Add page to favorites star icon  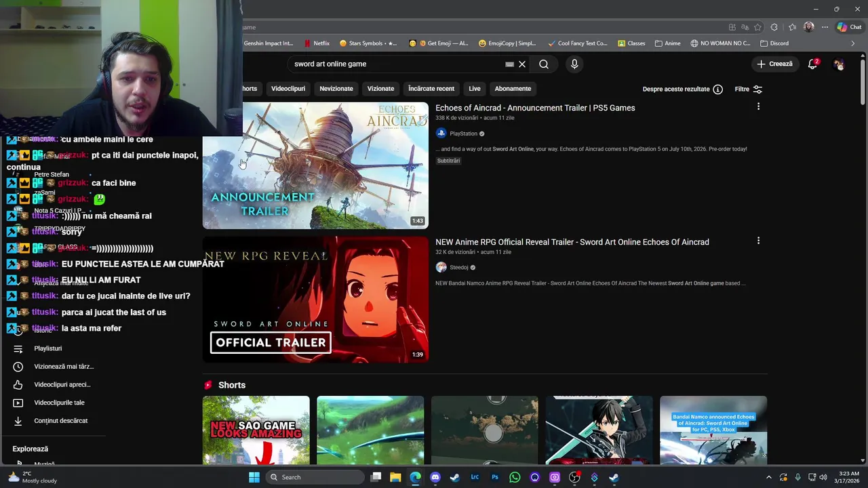757,27
